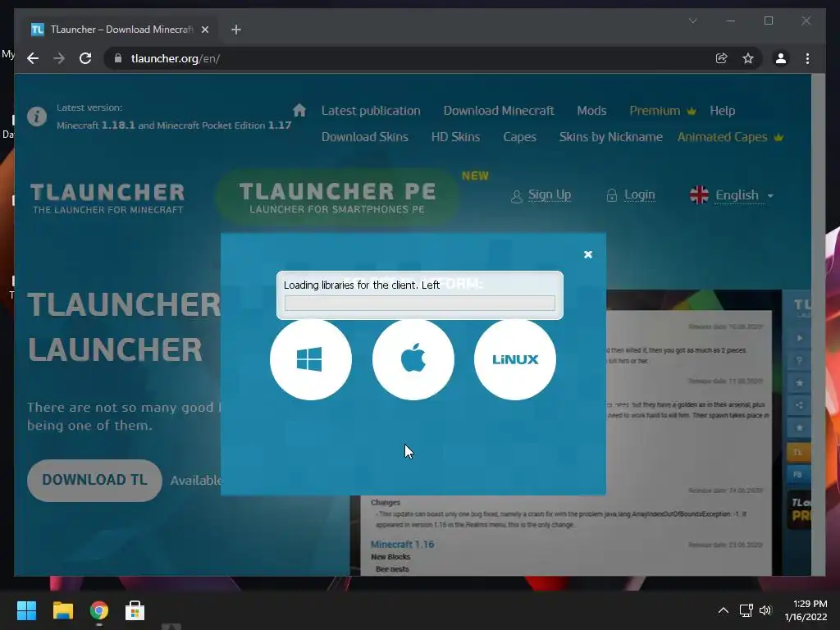Click the TLauncher logo
Viewport: 840px width, 630px height.
tap(107, 199)
